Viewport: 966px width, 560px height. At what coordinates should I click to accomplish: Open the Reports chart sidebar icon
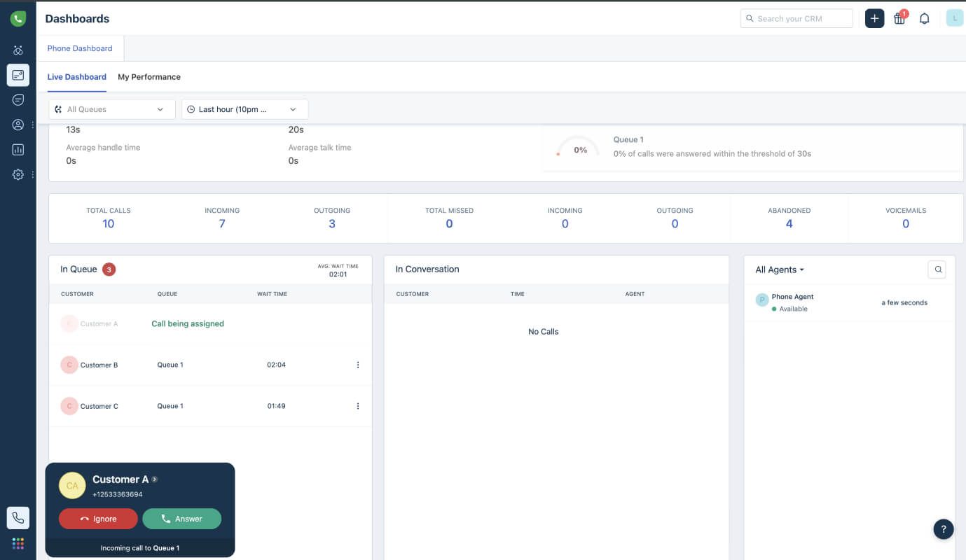18,150
